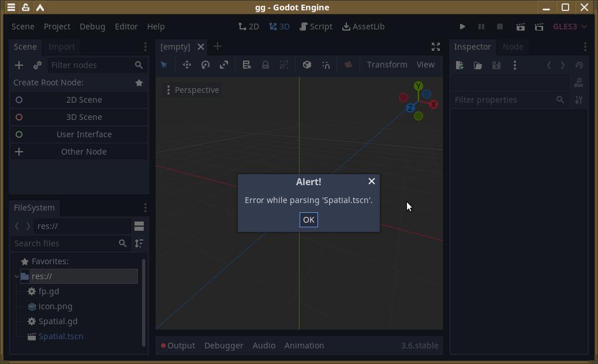
Task: Open the Editor menu
Action: [x=126, y=27]
